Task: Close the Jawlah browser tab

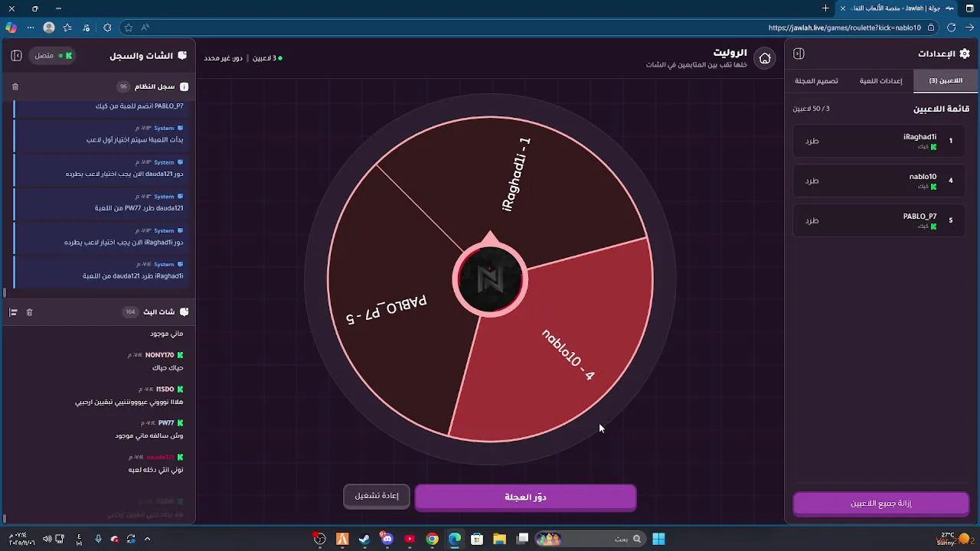Action: [x=844, y=8]
